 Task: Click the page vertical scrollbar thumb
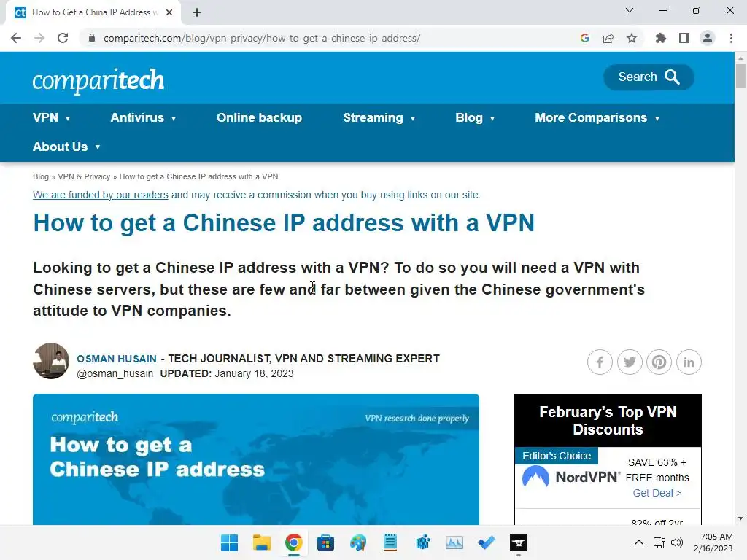(x=740, y=76)
